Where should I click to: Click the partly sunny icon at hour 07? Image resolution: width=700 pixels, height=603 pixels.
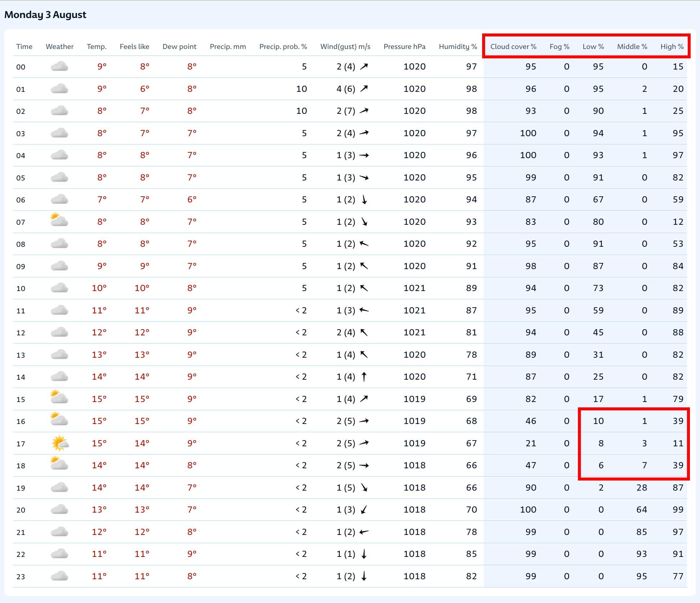pos(59,219)
